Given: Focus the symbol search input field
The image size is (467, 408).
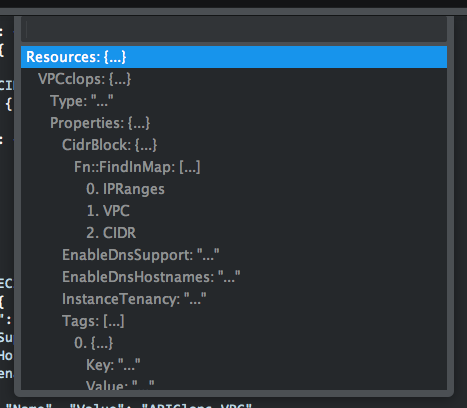Looking at the screenshot, I should [234, 29].
